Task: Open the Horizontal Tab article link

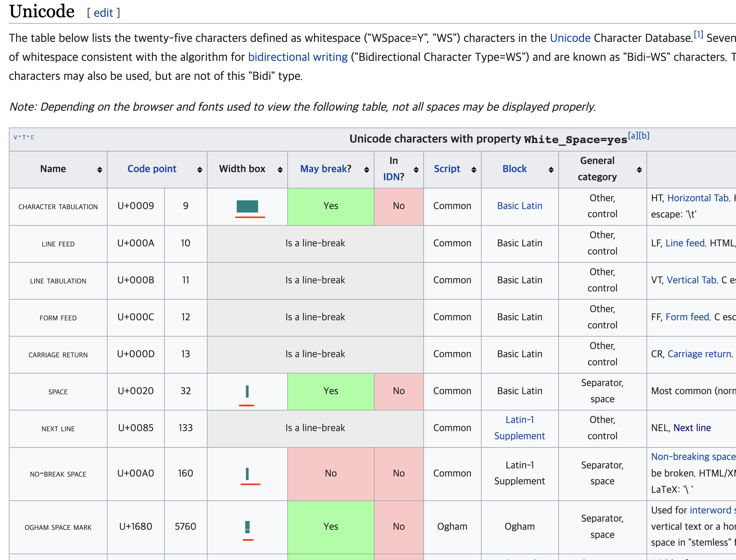Action: click(698, 198)
